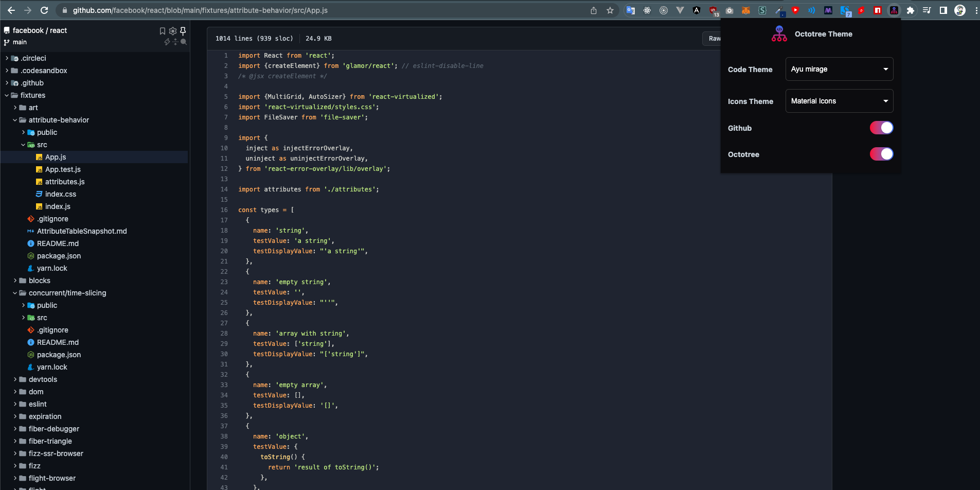Open the media controls icon in Chrome toolbar

click(927, 10)
